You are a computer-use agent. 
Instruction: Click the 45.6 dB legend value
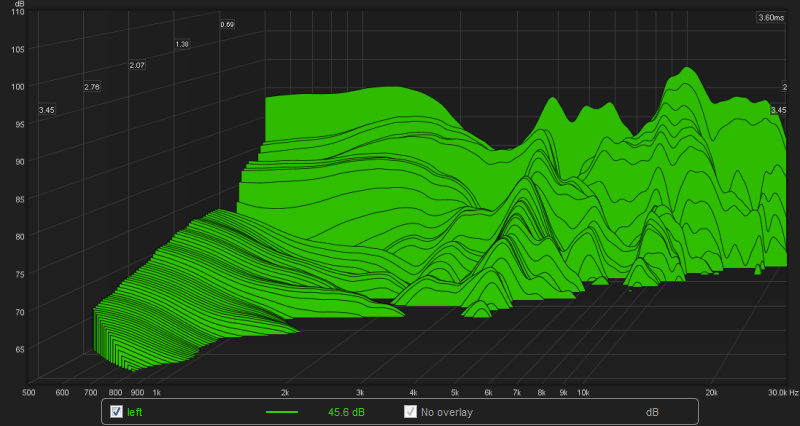coord(346,412)
